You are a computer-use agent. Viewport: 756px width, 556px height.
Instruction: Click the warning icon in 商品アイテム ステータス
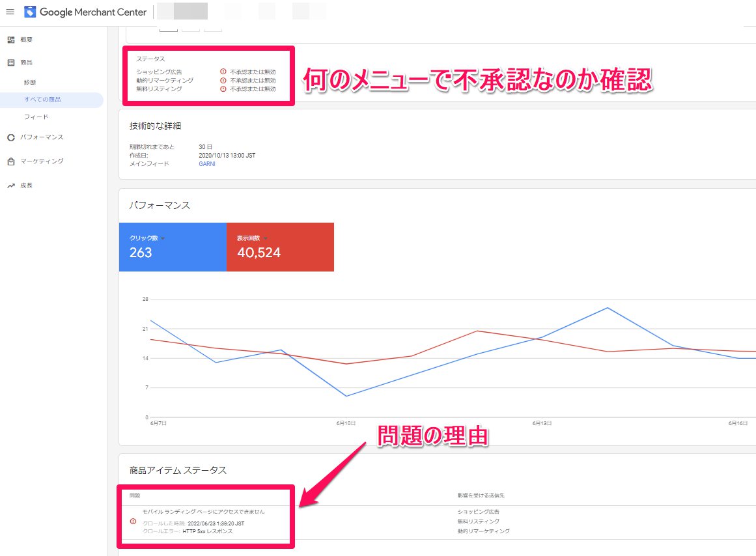tap(133, 521)
